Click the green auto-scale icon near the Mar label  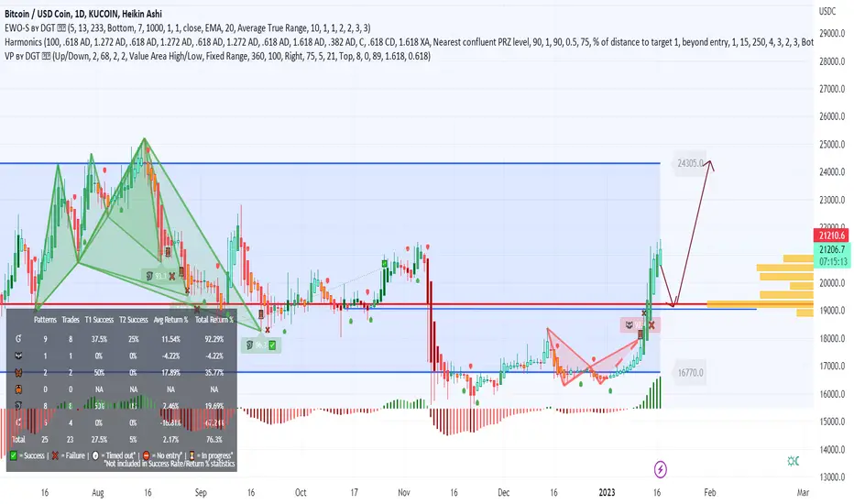[793, 461]
